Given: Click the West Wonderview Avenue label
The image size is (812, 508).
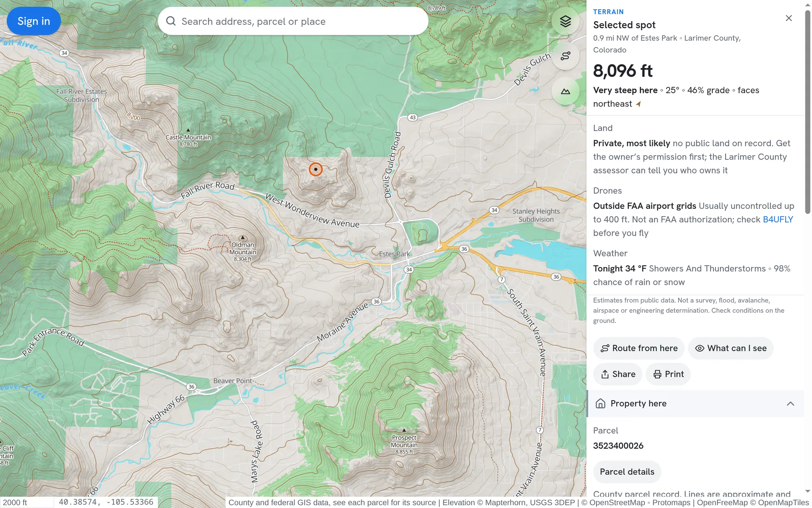Looking at the screenshot, I should 312,210.
